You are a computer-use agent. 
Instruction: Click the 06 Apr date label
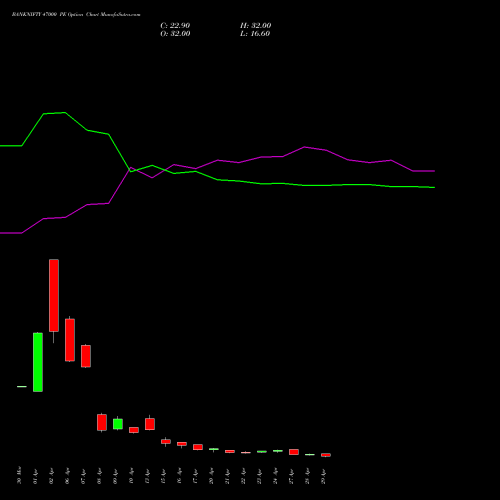(x=67, y=476)
